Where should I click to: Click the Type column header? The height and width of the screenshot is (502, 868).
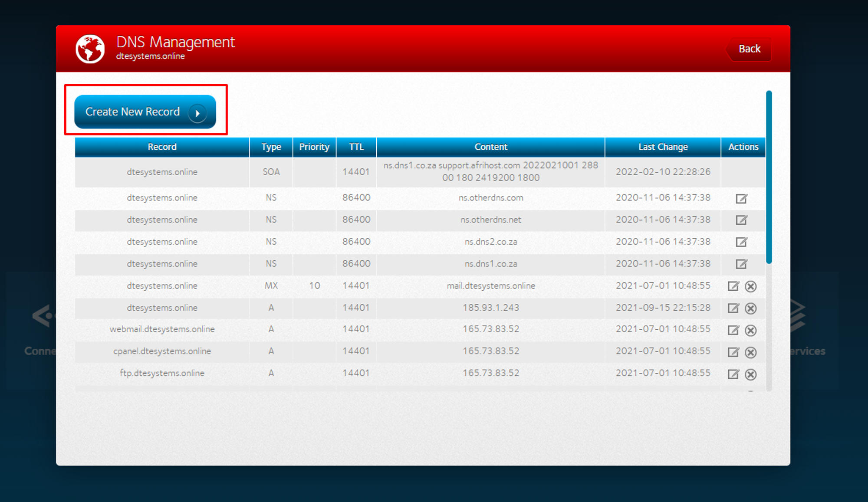pyautogui.click(x=271, y=147)
